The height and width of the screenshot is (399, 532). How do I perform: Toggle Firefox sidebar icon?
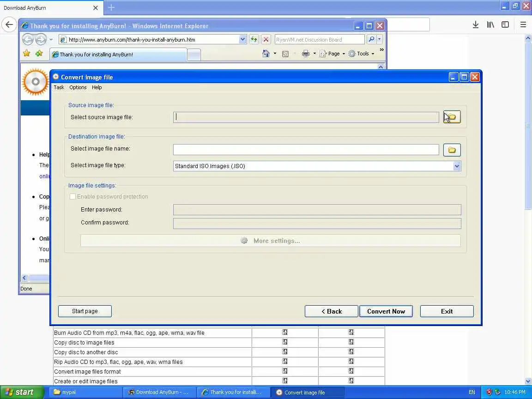tap(505, 24)
